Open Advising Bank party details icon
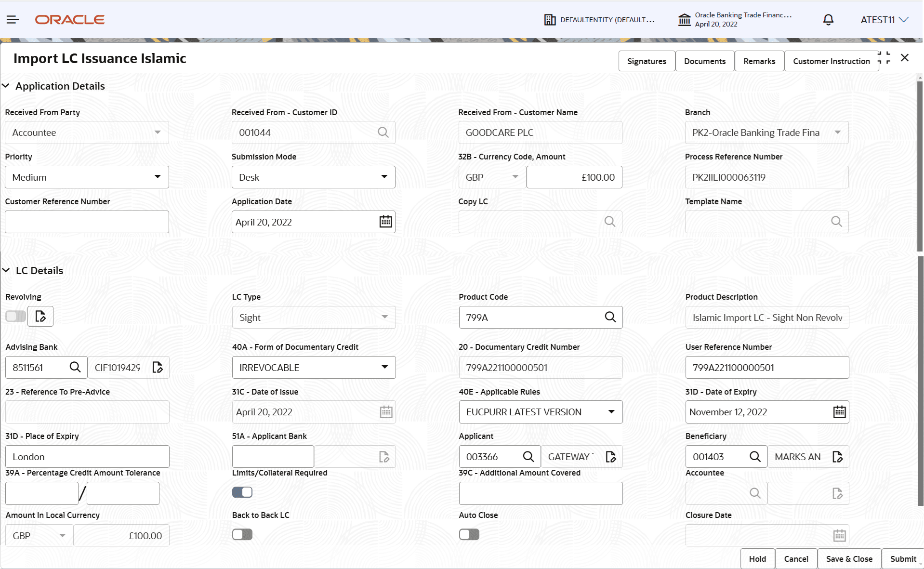 [x=158, y=367]
